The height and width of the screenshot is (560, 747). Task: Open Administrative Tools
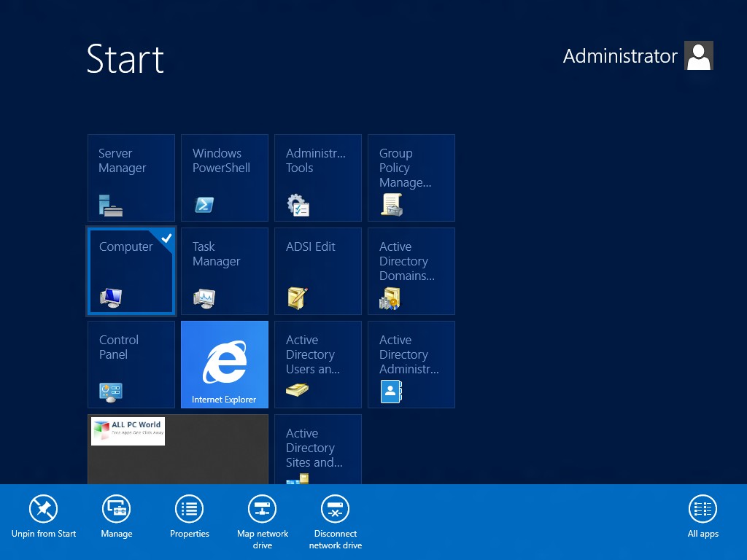(317, 178)
